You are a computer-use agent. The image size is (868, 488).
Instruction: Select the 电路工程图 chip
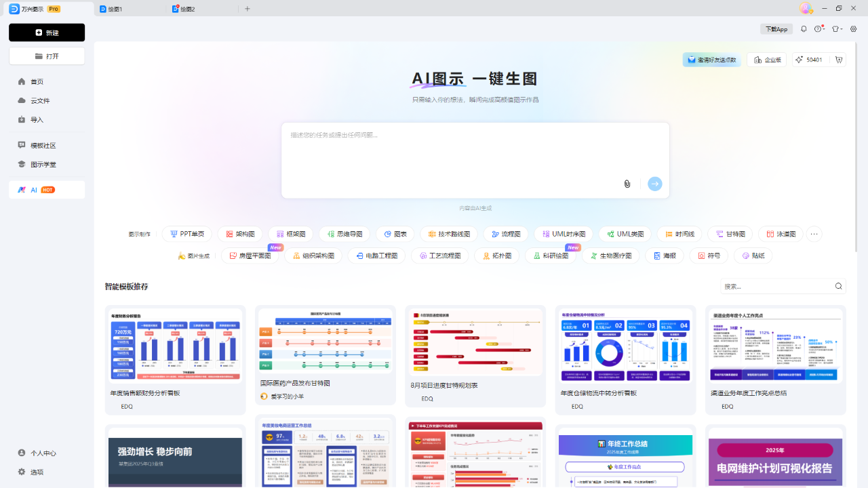tap(376, 256)
